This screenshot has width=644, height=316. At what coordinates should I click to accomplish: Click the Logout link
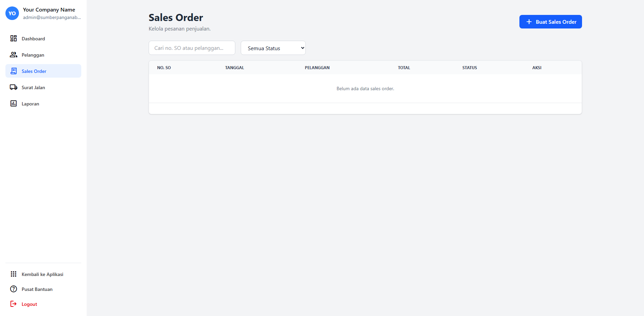(x=29, y=304)
